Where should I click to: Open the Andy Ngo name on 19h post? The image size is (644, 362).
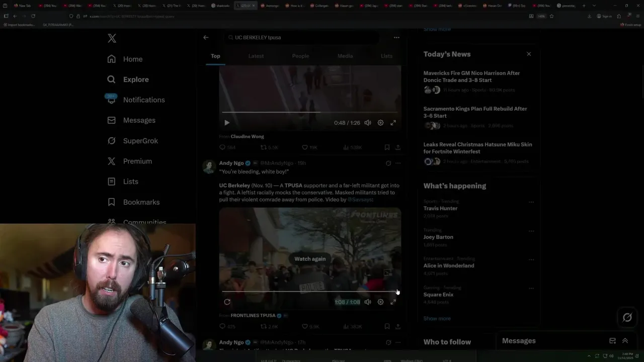point(231,163)
